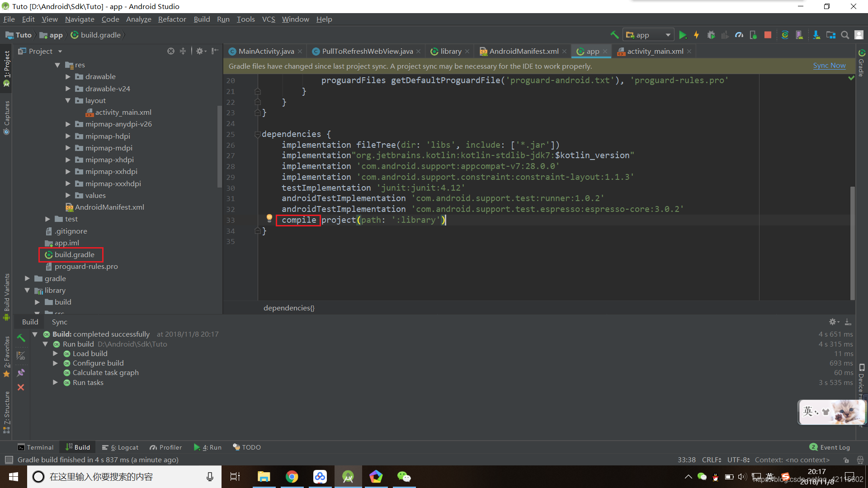
Task: Click Sync Now link
Action: tap(829, 66)
